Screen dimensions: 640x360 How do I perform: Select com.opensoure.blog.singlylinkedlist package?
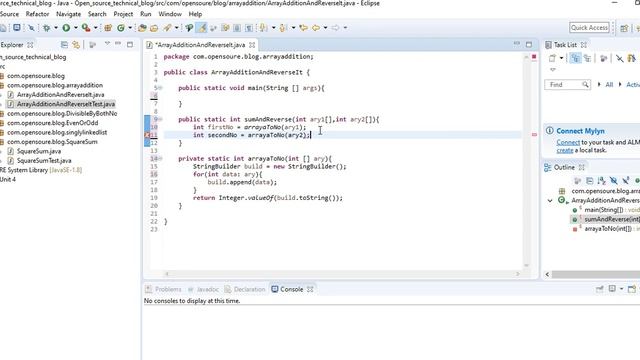click(57, 132)
